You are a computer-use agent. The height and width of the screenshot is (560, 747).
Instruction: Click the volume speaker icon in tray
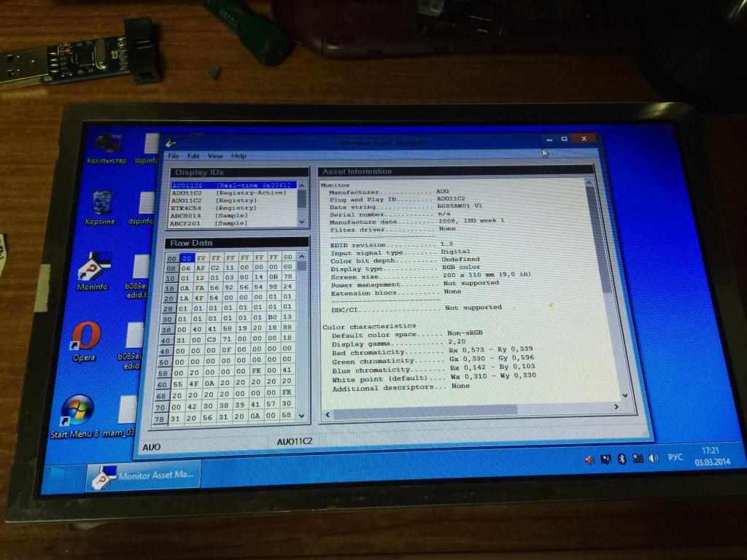tap(653, 458)
